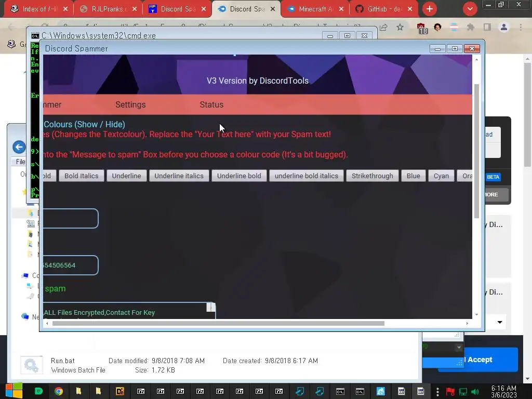The width and height of the screenshot is (532, 399).
Task: Click the volume speaker tray icon
Action: pyautogui.click(x=475, y=392)
